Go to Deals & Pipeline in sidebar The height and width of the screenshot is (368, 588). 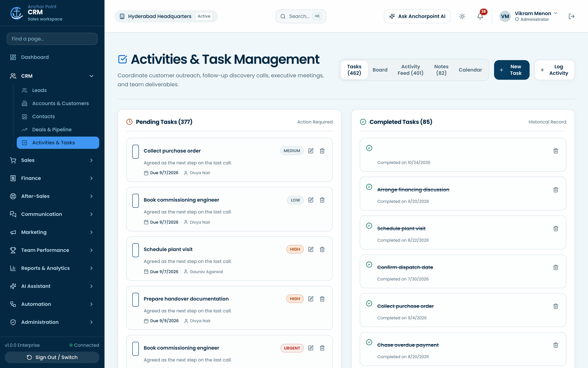[58, 129]
